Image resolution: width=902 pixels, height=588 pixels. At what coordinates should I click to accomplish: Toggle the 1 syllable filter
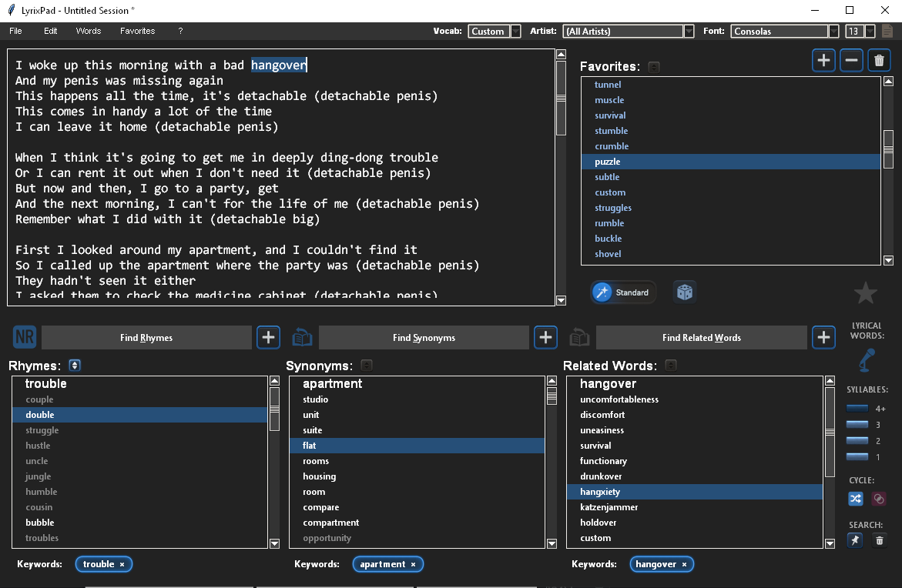pos(857,457)
